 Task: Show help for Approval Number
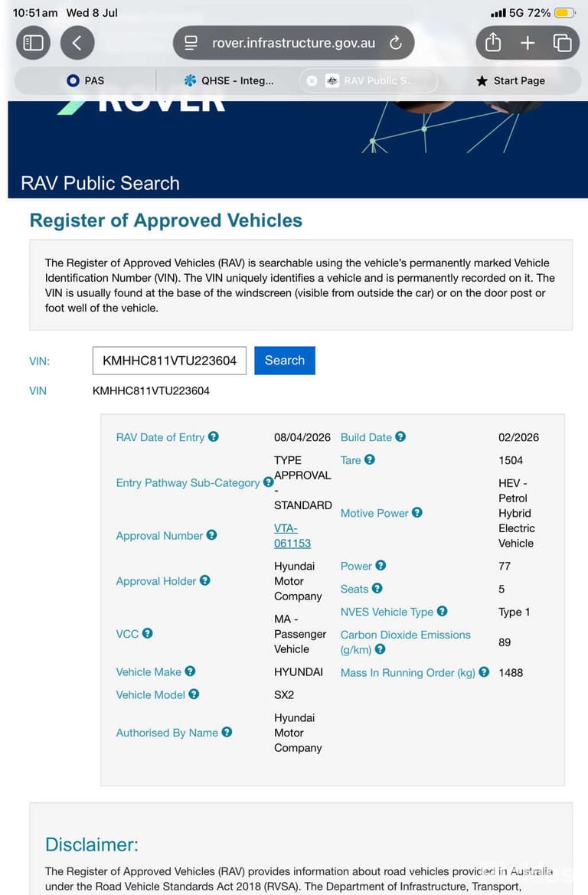point(212,535)
